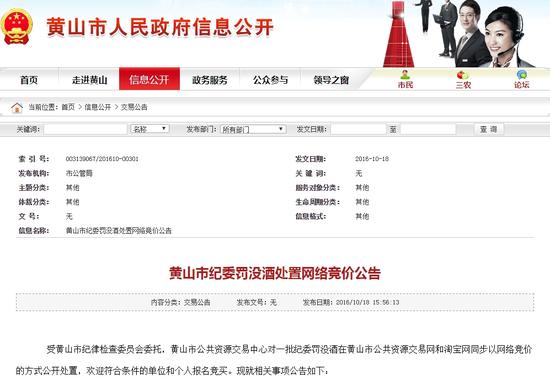The image size is (550, 385).
Task: Click the 首页 breadcrumb link
Action: click(x=68, y=107)
